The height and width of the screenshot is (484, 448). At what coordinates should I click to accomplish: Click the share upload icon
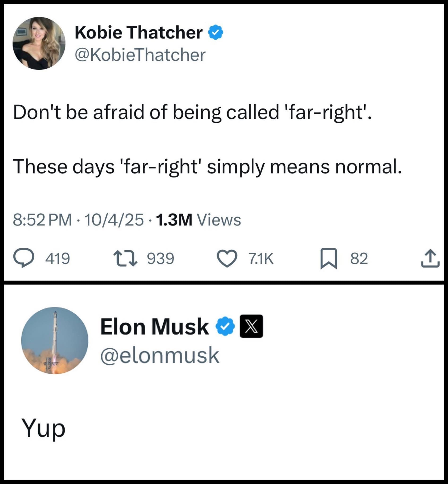(430, 259)
